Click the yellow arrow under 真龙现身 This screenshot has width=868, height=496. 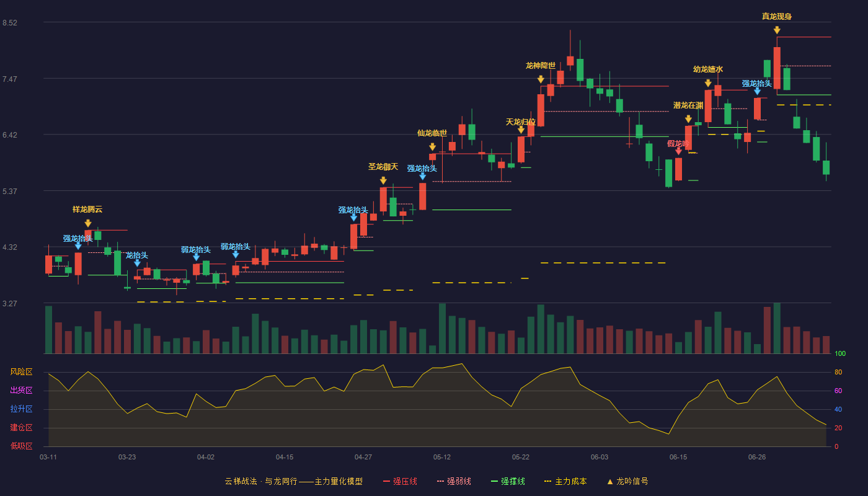[x=777, y=30]
